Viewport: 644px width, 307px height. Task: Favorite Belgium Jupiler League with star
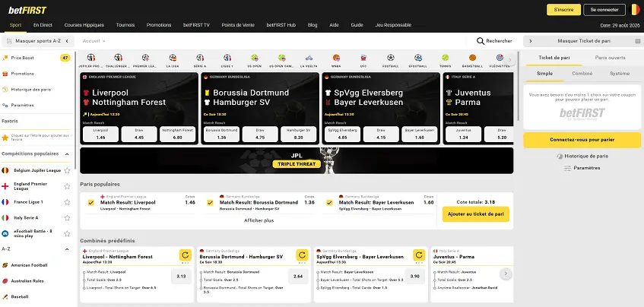point(67,170)
